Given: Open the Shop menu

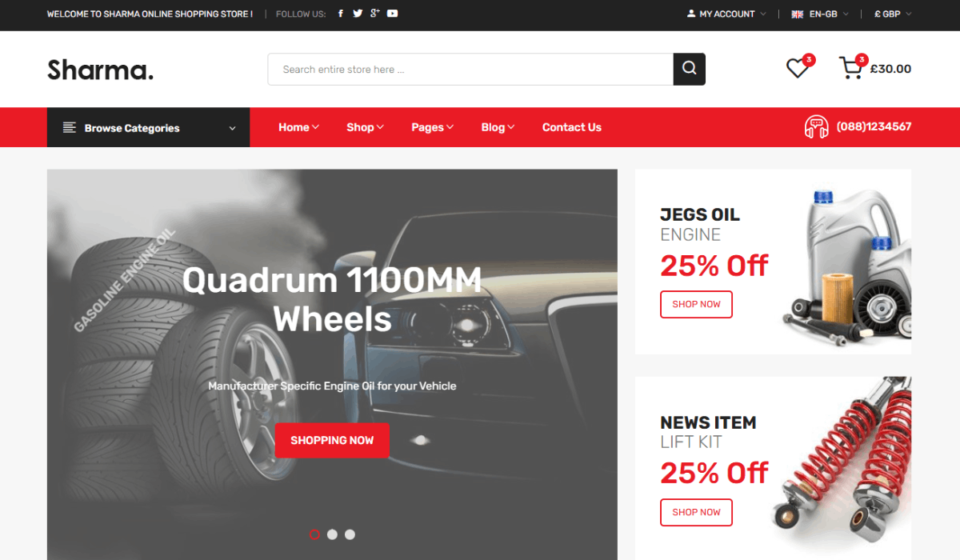Looking at the screenshot, I should (365, 127).
